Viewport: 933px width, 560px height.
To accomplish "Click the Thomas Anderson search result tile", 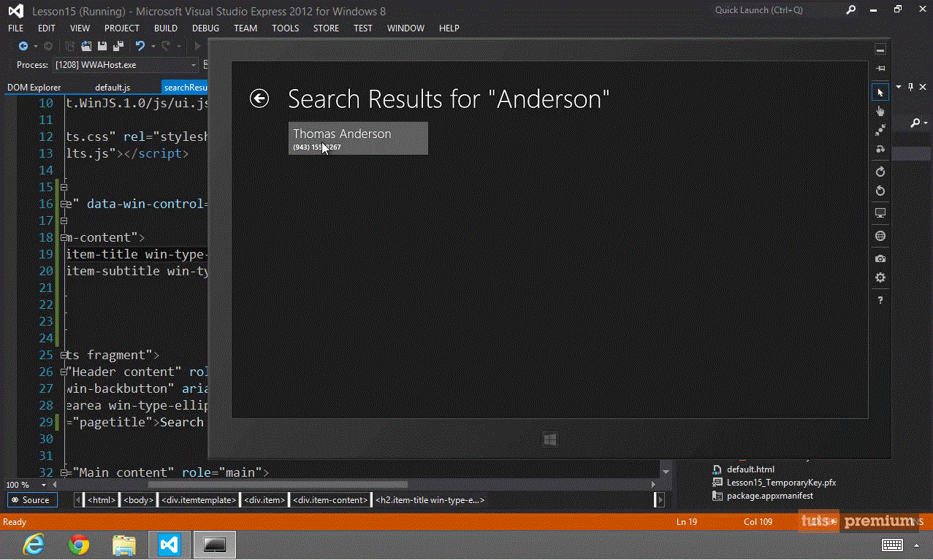I will pyautogui.click(x=358, y=138).
